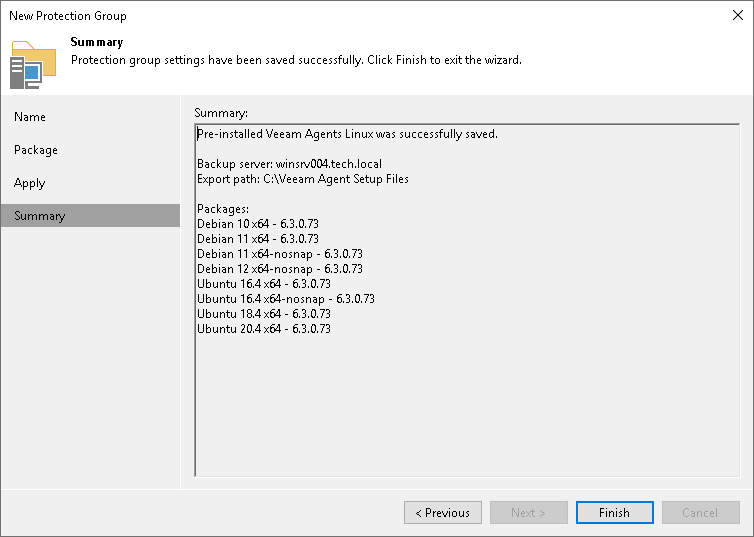The height and width of the screenshot is (537, 754).
Task: Click the 'Debian 11 x64 - 6.3.0.73' line
Action: click(258, 238)
